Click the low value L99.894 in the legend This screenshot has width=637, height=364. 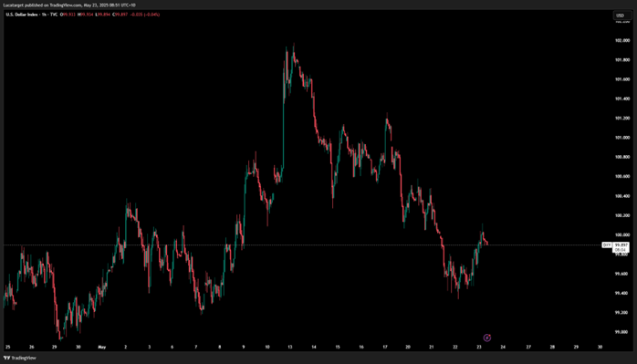pyautogui.click(x=102, y=15)
